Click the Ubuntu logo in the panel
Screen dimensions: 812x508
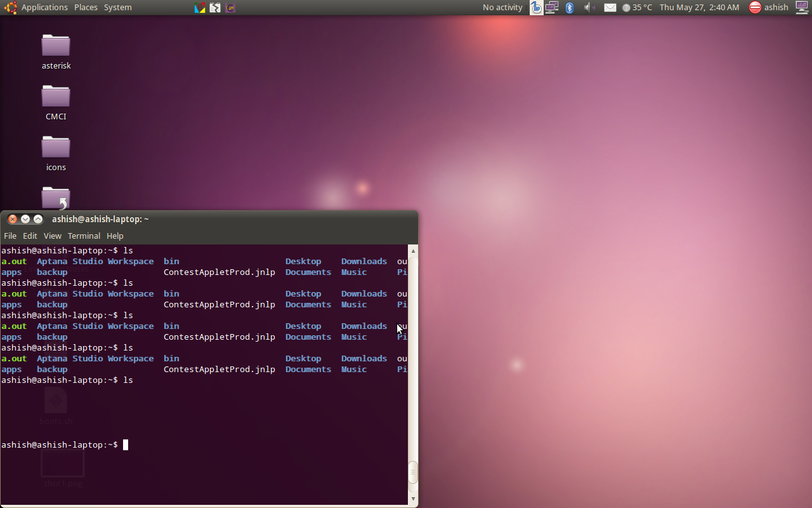[10, 8]
